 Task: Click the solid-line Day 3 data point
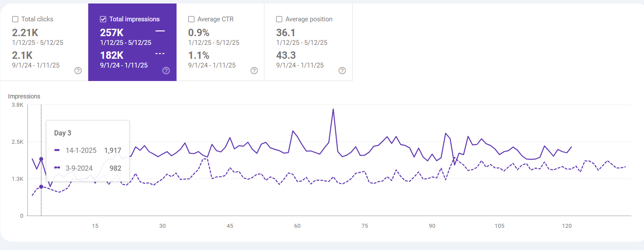click(41, 159)
